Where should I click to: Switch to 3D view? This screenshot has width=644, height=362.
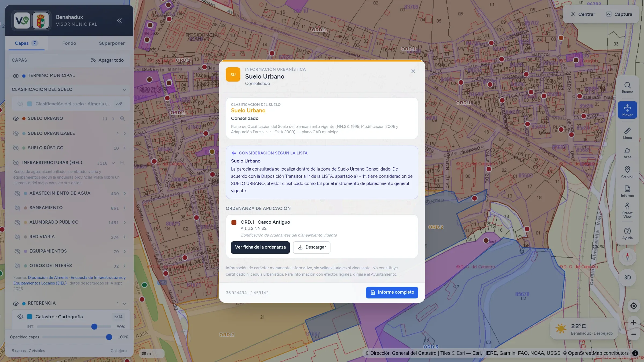coord(627,278)
